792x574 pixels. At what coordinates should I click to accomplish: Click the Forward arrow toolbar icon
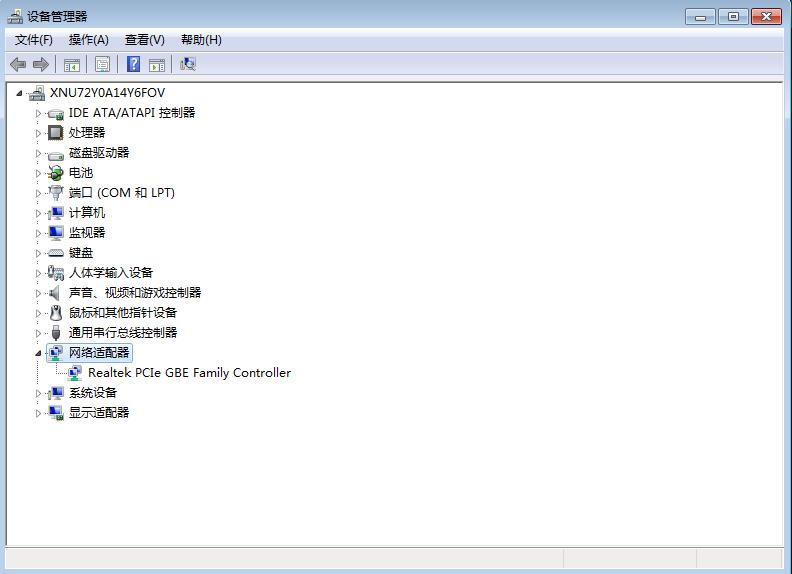pos(41,65)
